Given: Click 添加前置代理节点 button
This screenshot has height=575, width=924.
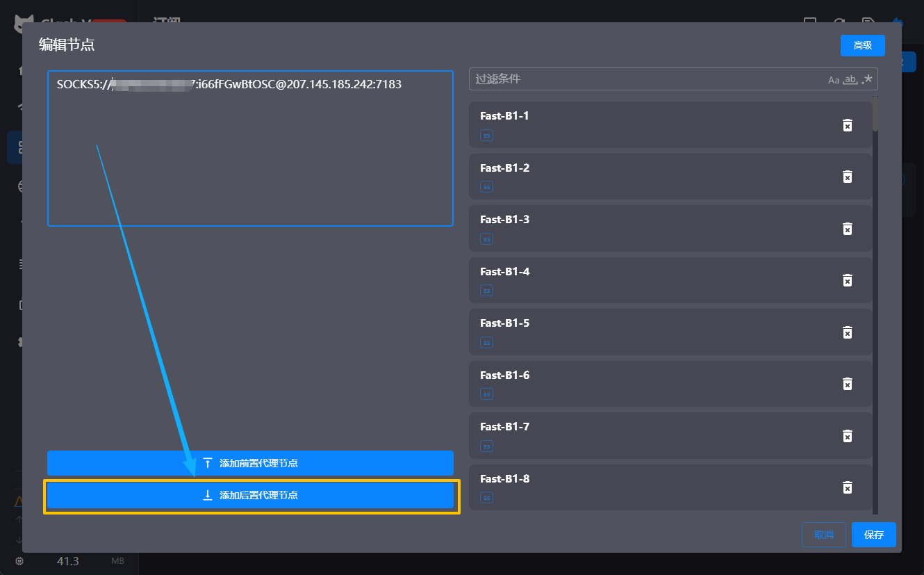Looking at the screenshot, I should [250, 463].
